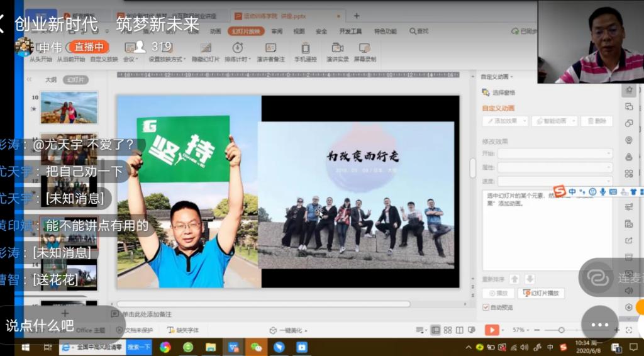Open 屏幕录制 screen recording tool
Image resolution: width=644 pixels, height=356 pixels.
pyautogui.click(x=364, y=49)
